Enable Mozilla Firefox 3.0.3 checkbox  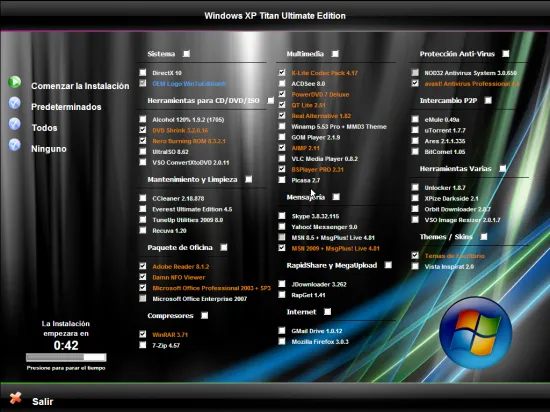[282, 341]
